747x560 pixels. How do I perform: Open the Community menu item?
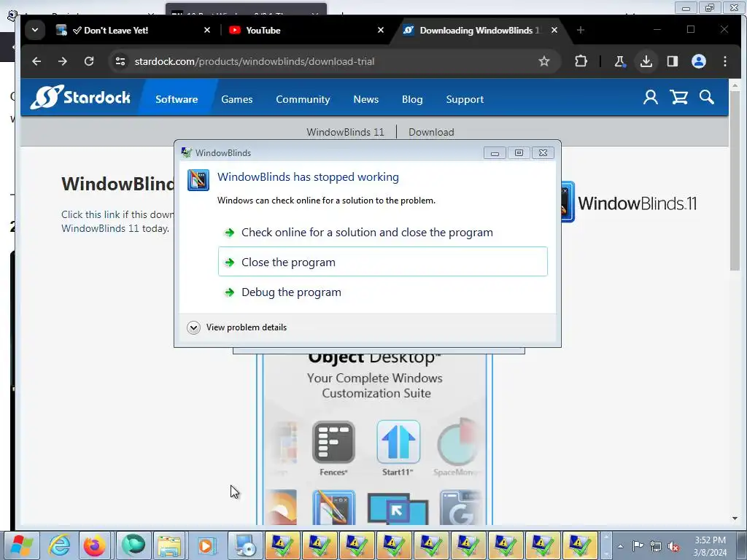coord(303,99)
